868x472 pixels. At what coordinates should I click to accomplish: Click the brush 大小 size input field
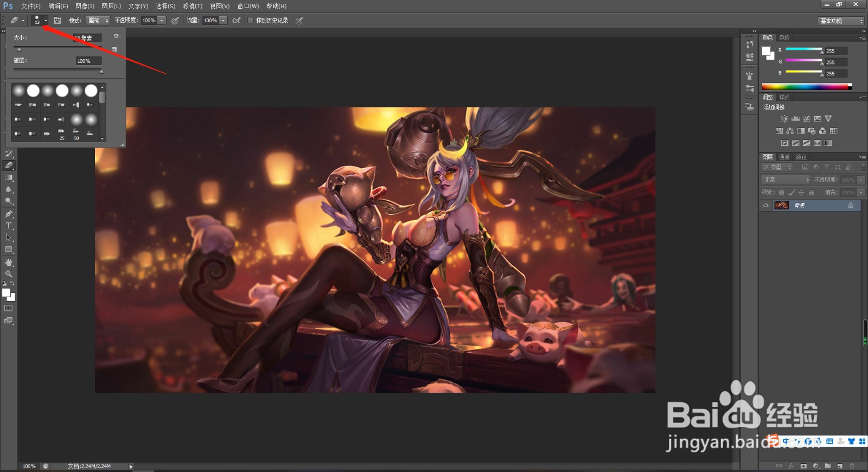87,38
